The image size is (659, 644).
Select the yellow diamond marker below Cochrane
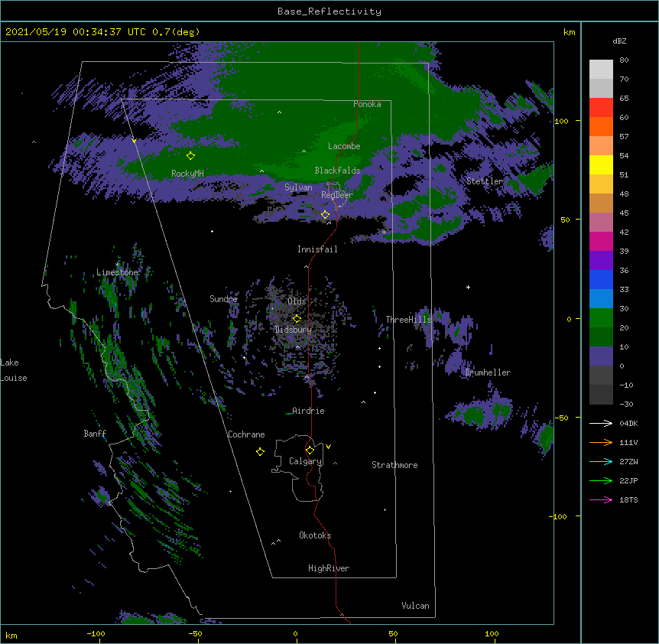pos(260,452)
